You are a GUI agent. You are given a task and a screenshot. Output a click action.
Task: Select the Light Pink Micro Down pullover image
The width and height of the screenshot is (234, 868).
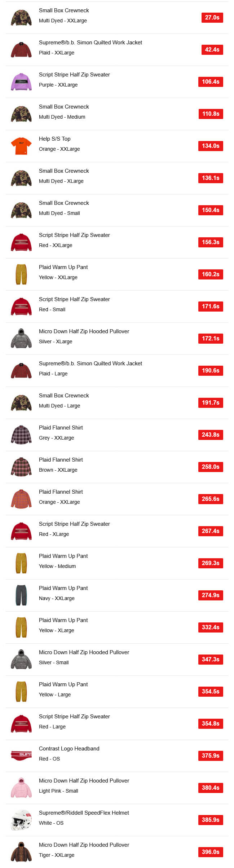click(x=21, y=788)
